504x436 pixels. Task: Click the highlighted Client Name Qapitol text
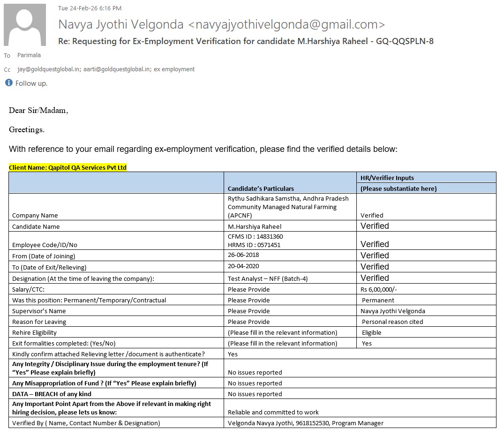[68, 167]
